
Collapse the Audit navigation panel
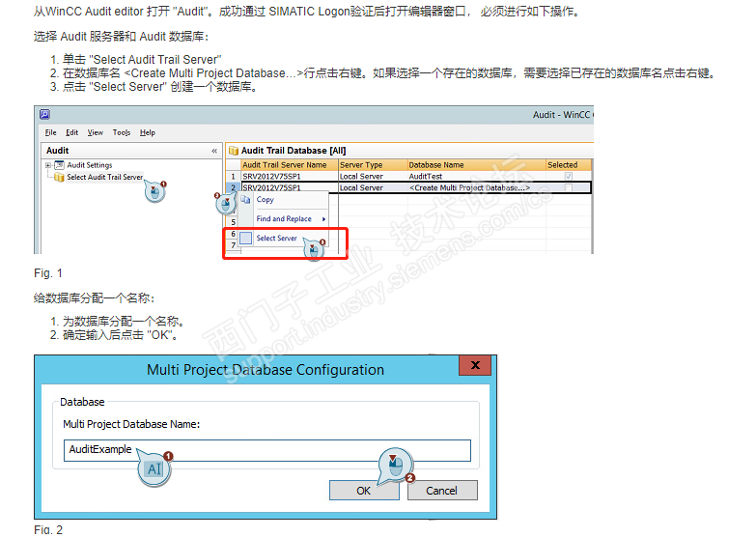[214, 151]
